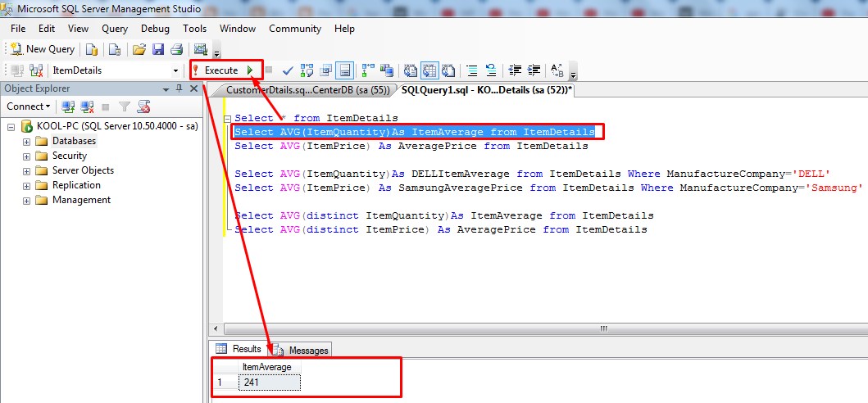Click the Increase Indent icon
The image size is (868, 403).
pyautogui.click(x=534, y=70)
